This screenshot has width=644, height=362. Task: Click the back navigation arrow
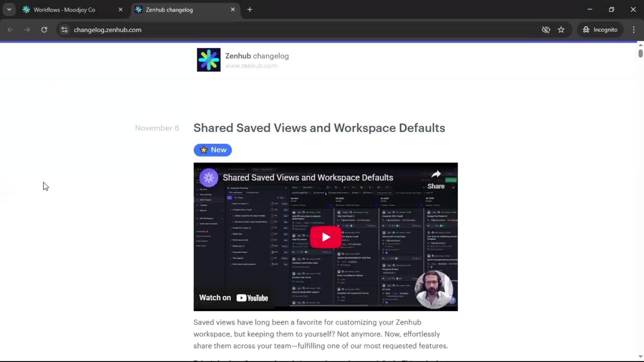10,29
